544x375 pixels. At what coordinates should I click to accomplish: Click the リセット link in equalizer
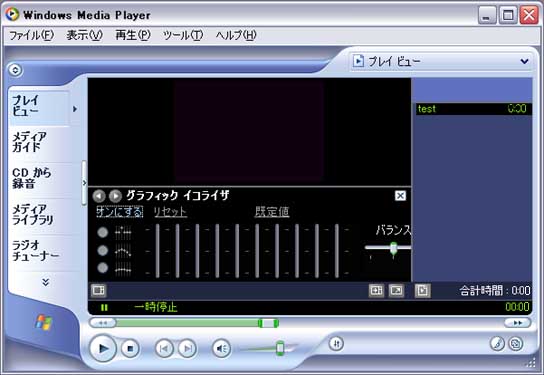pos(170,211)
